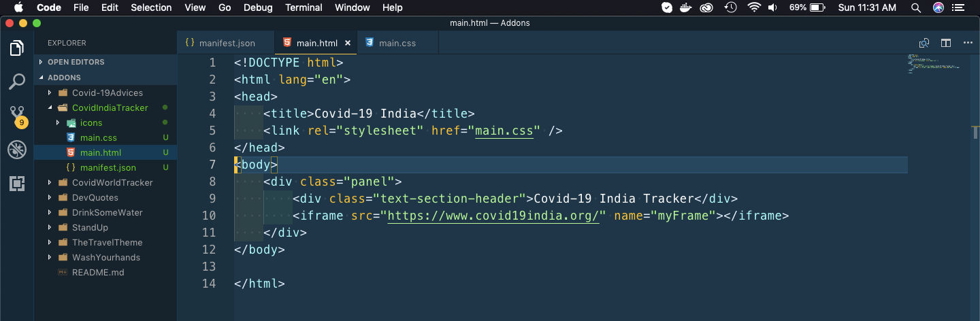The image size is (980, 321).
Task: Click the EXPLORER panel title
Action: click(67, 43)
